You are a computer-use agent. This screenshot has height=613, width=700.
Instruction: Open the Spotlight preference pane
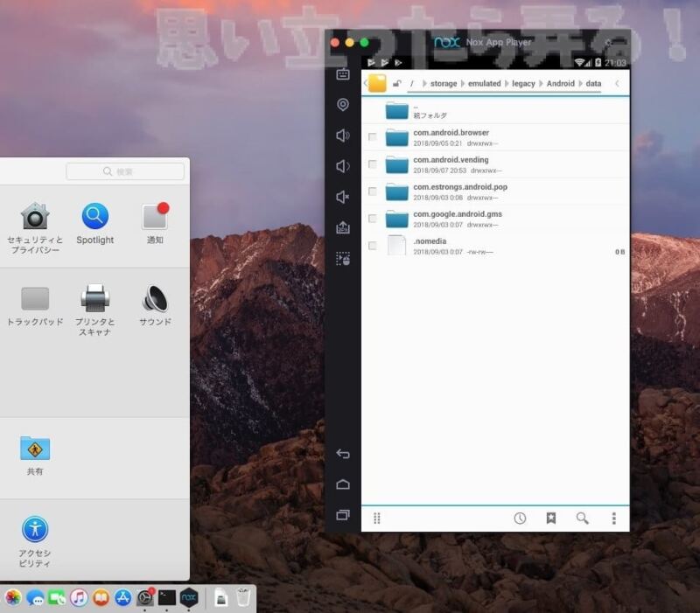pyautogui.click(x=95, y=224)
